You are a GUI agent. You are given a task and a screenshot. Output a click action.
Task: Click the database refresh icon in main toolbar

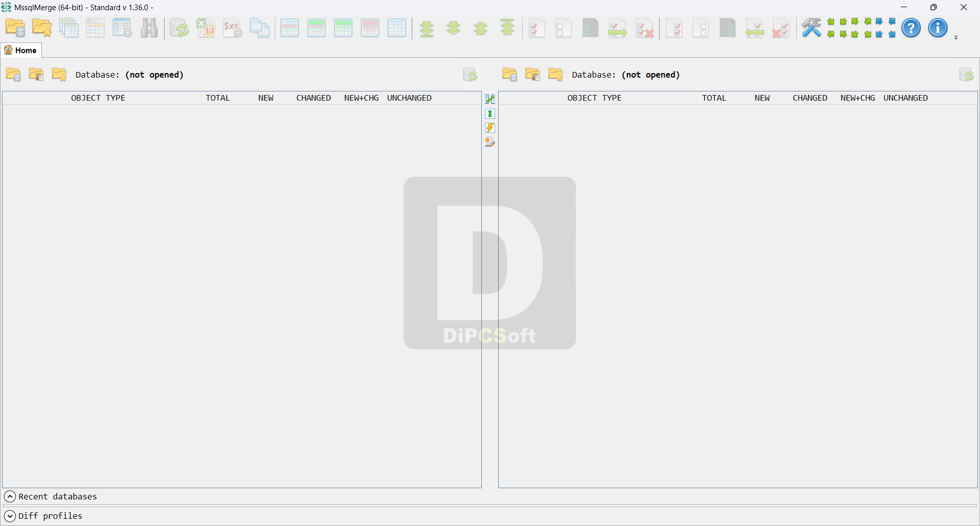click(x=179, y=28)
